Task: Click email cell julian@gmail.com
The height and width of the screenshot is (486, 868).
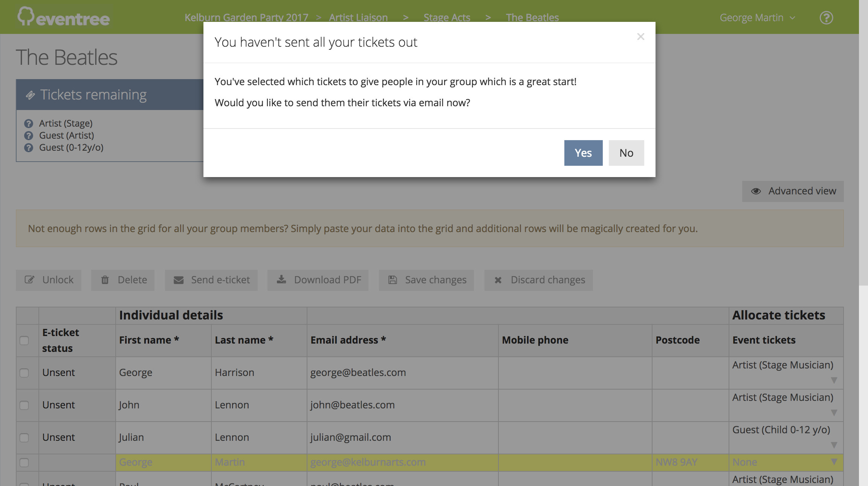Action: [x=403, y=438]
